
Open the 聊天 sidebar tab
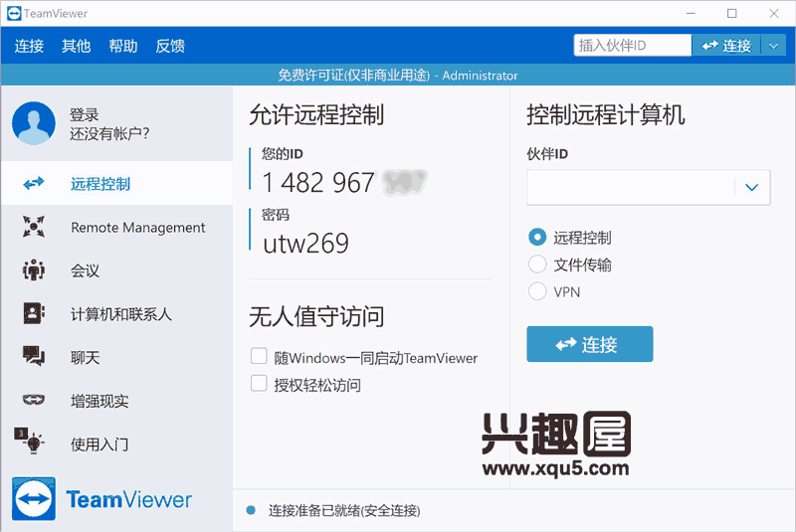pos(116,357)
